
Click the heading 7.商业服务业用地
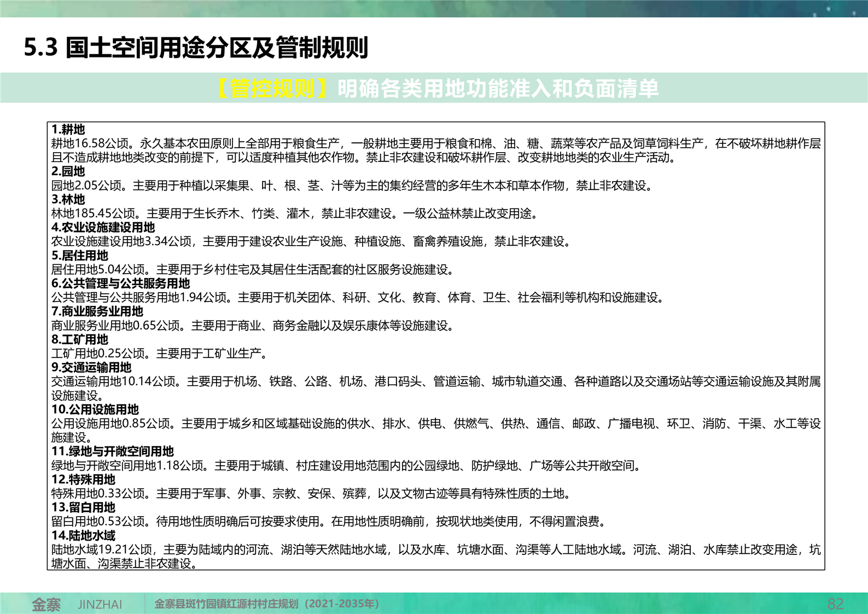pyautogui.click(x=97, y=311)
